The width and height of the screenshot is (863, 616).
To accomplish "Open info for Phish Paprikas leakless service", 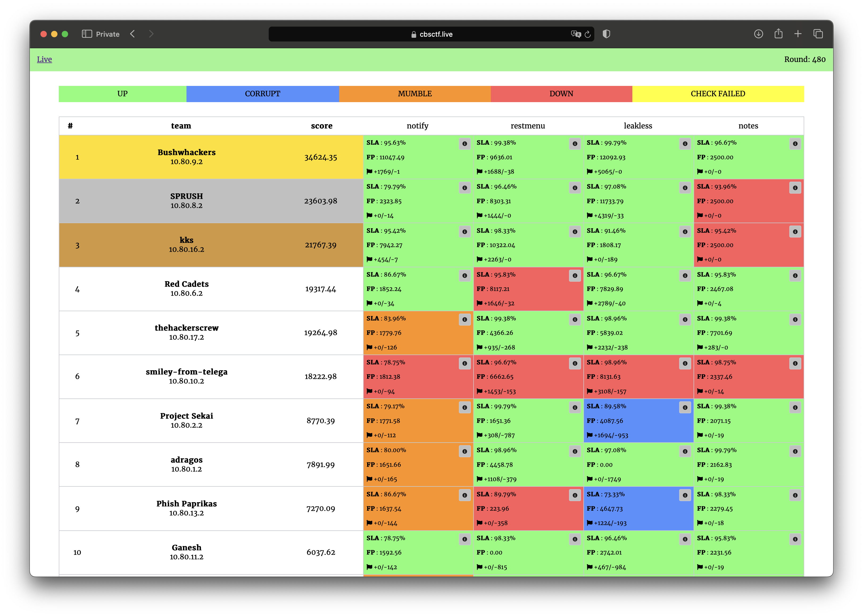I will pos(685,495).
